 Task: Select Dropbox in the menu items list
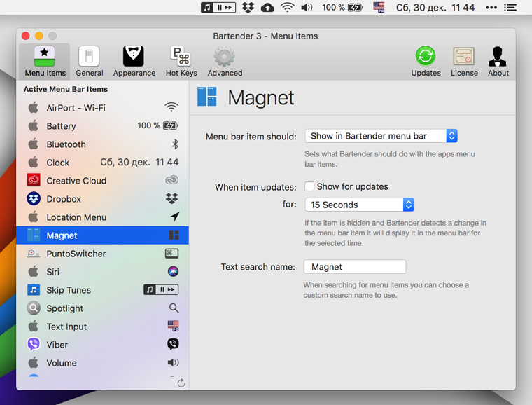(x=64, y=199)
